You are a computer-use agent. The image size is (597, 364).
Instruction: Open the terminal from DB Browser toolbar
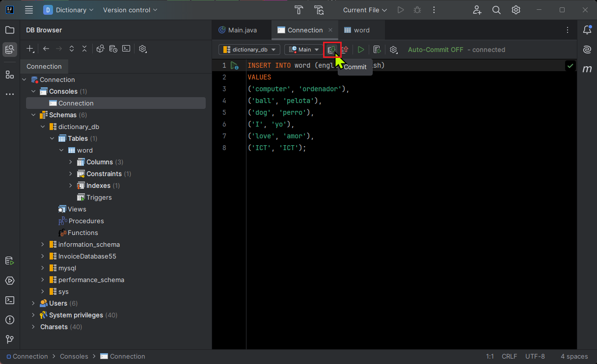[x=126, y=49]
